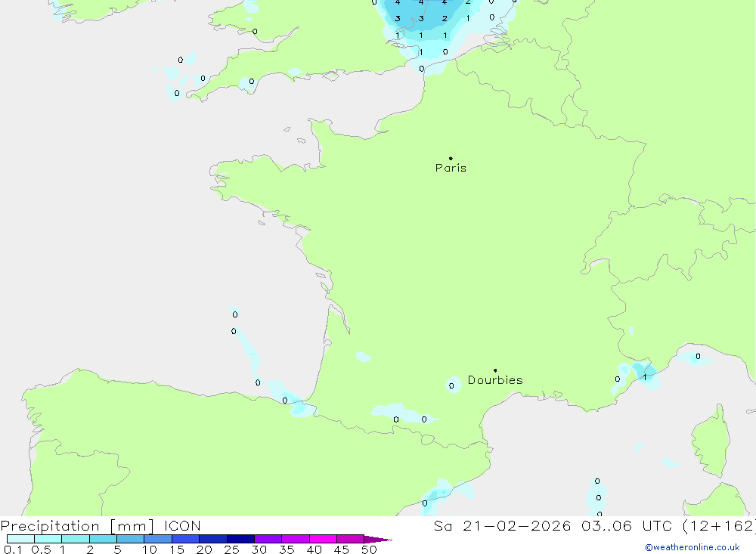Image resolution: width=756 pixels, height=554 pixels.
Task: Click the '0.1' legend scale label
Action: click(13, 549)
